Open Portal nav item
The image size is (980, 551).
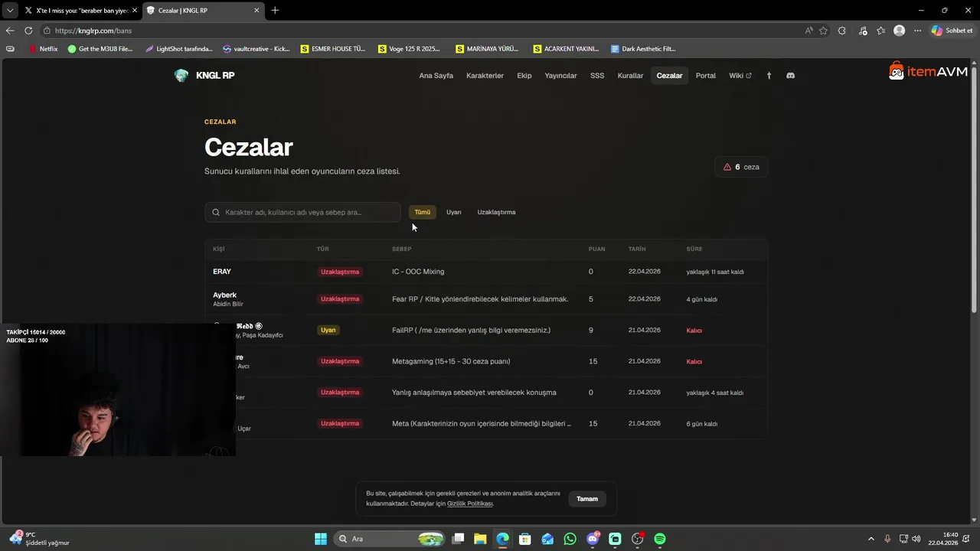tap(706, 76)
